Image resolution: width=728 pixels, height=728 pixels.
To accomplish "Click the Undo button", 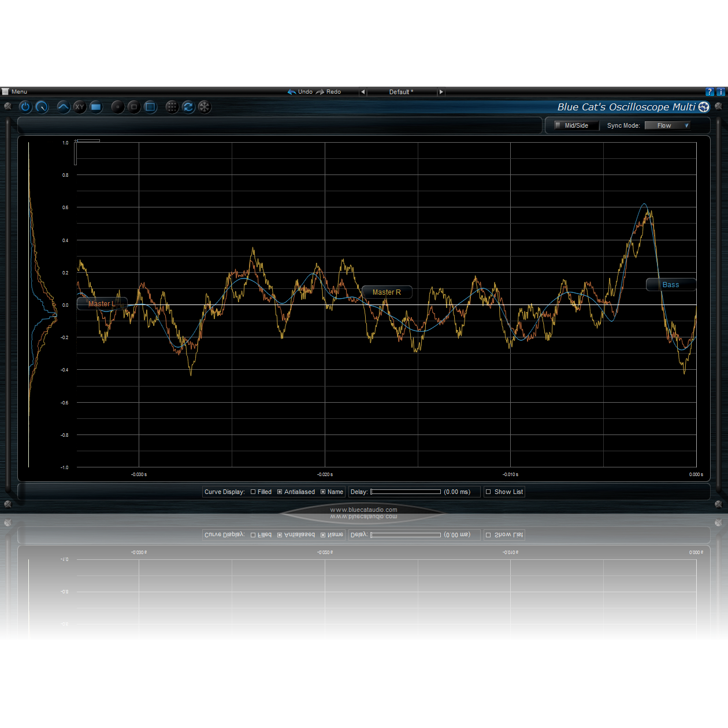I will (301, 91).
